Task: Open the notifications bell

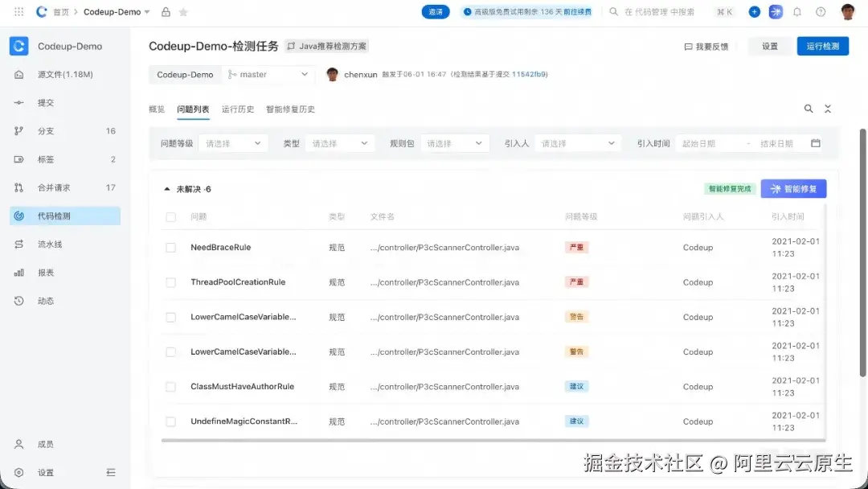Action: (x=797, y=11)
